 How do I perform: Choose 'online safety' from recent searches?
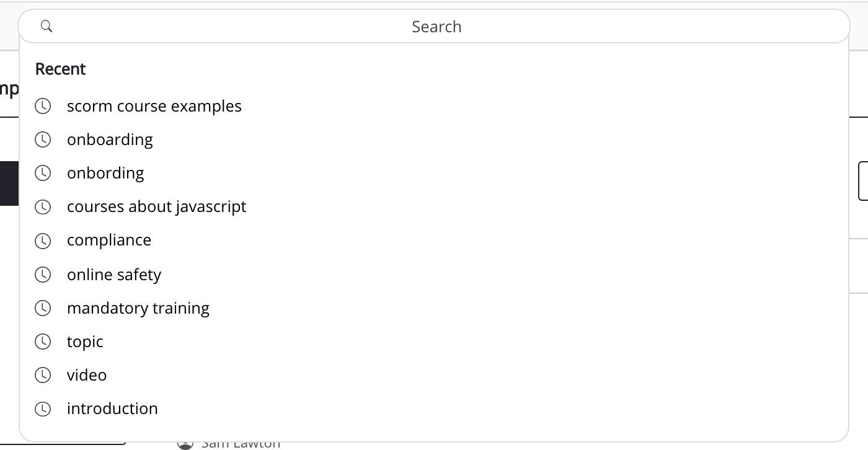coord(114,275)
